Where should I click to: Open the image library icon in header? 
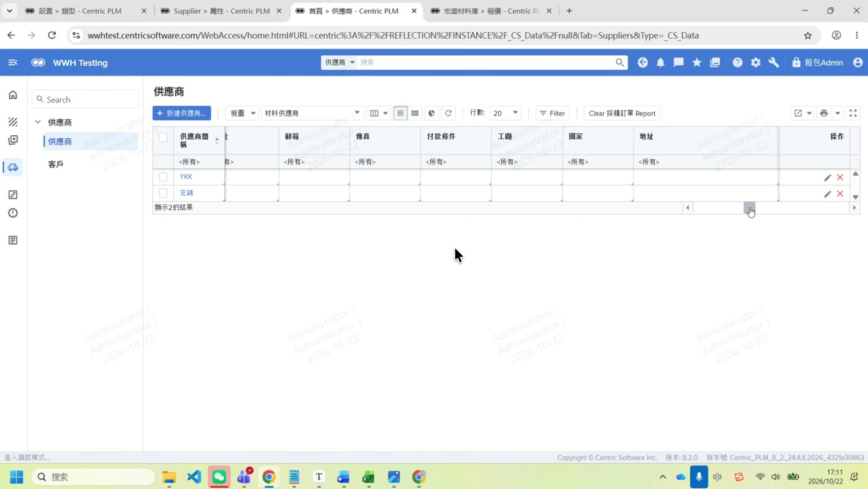[x=715, y=63]
